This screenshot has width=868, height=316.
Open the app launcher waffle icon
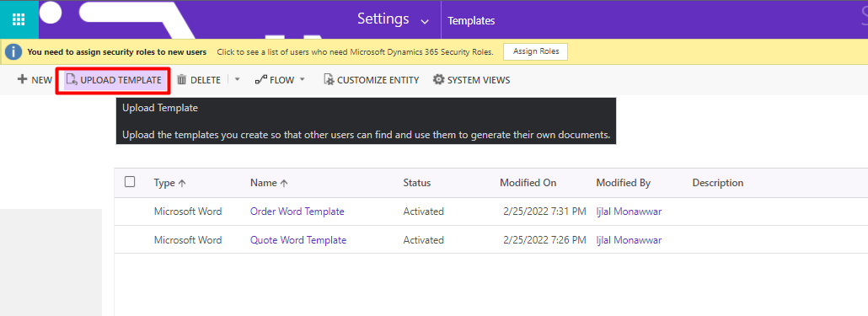point(19,19)
